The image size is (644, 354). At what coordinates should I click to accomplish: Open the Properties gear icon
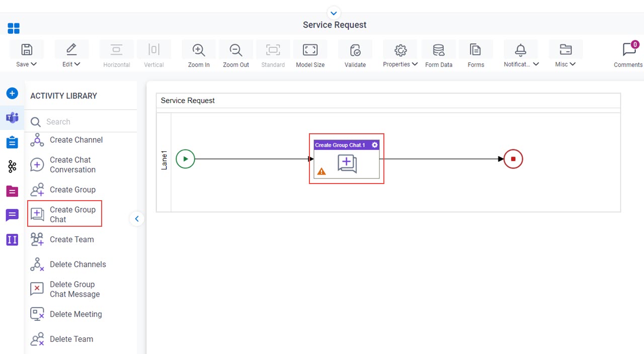click(400, 50)
